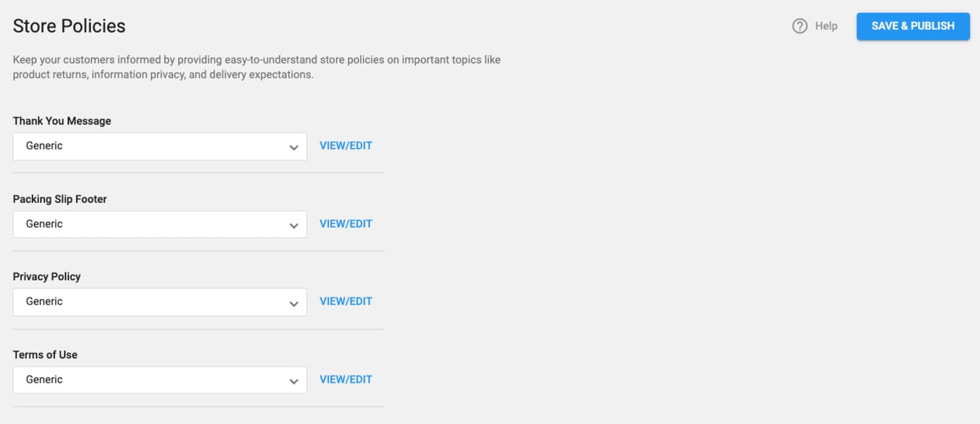The image size is (980, 424).
Task: Open the Privacy Policy dropdown
Action: (160, 302)
